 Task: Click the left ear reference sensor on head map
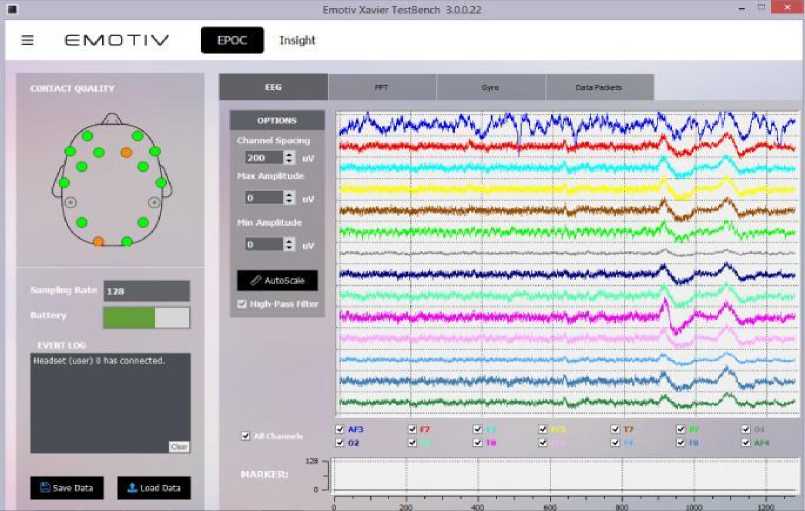tap(70, 202)
